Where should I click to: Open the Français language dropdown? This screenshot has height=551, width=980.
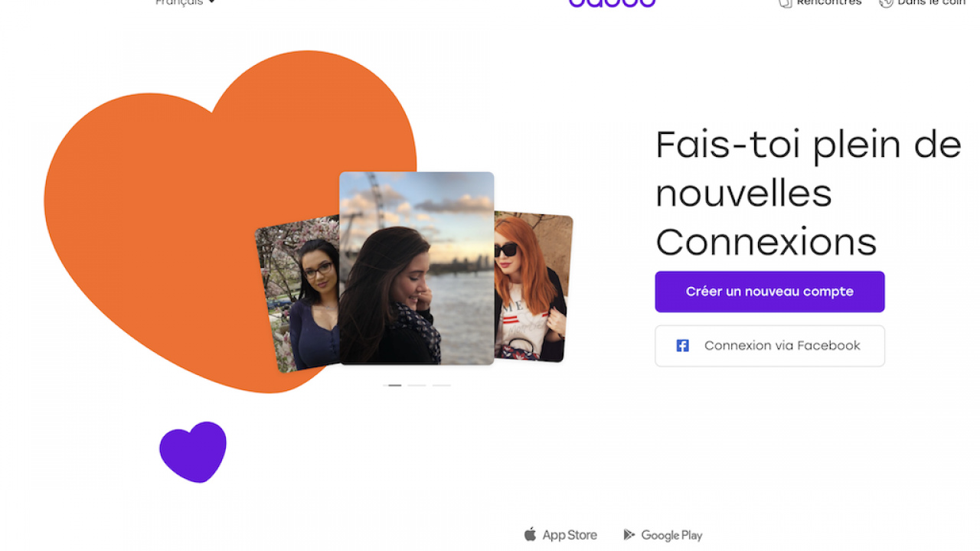(185, 2)
